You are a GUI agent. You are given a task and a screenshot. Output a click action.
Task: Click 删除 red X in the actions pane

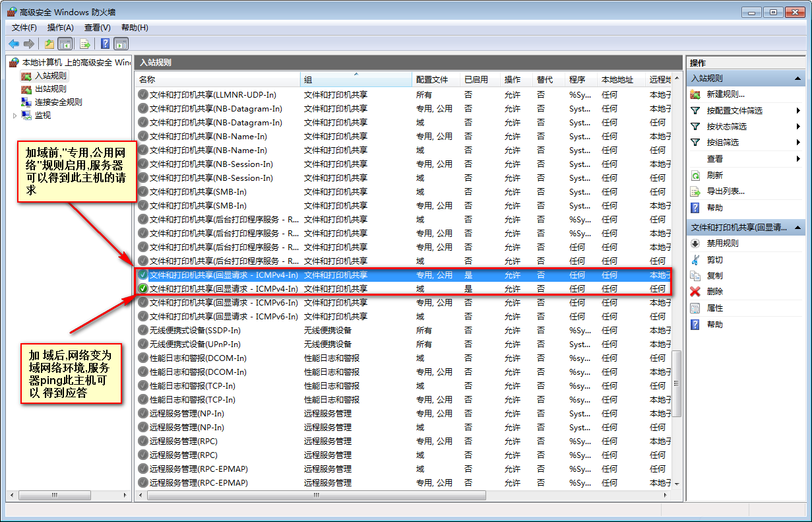(x=714, y=292)
